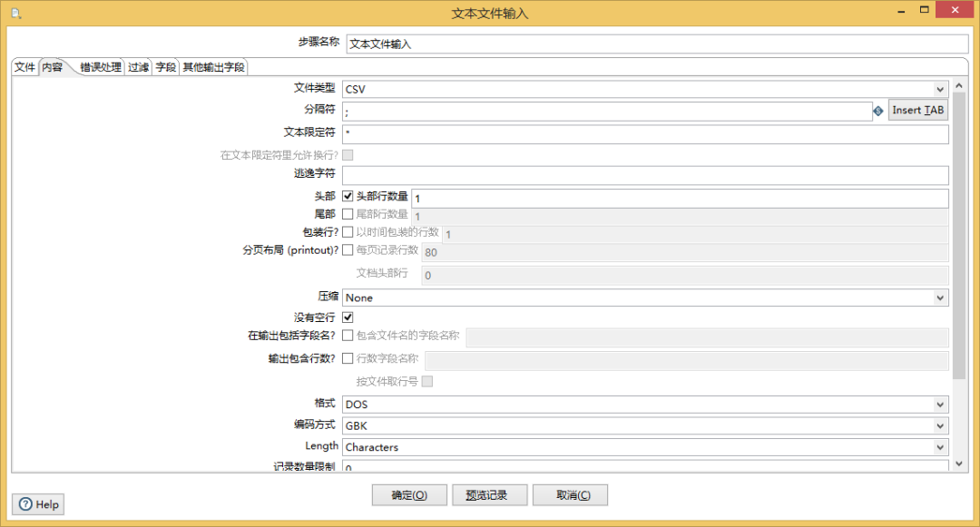Click the 步骤名称 text field
The image size is (980, 527).
pos(657,44)
